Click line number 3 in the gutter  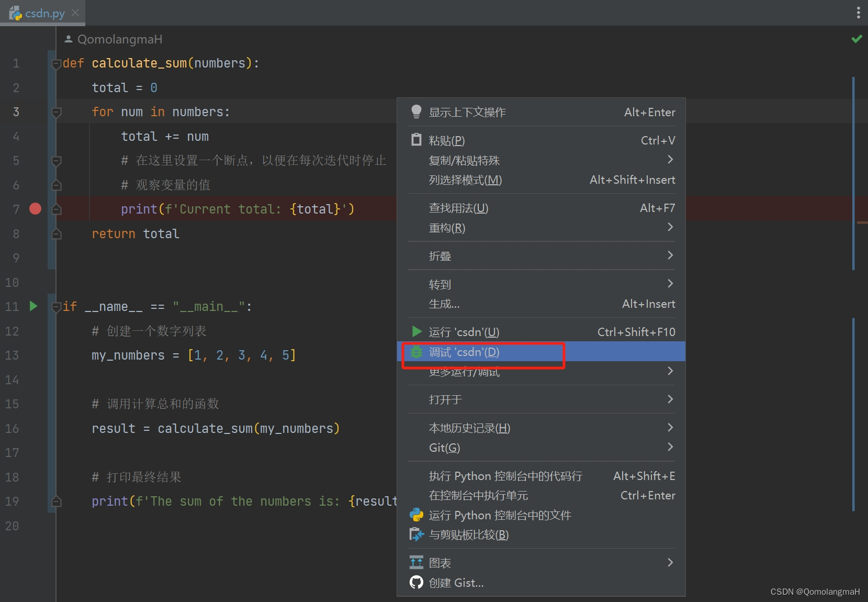(x=16, y=112)
